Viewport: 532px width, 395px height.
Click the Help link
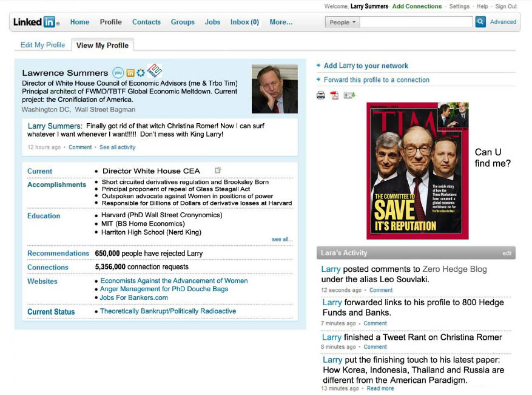(482, 6)
